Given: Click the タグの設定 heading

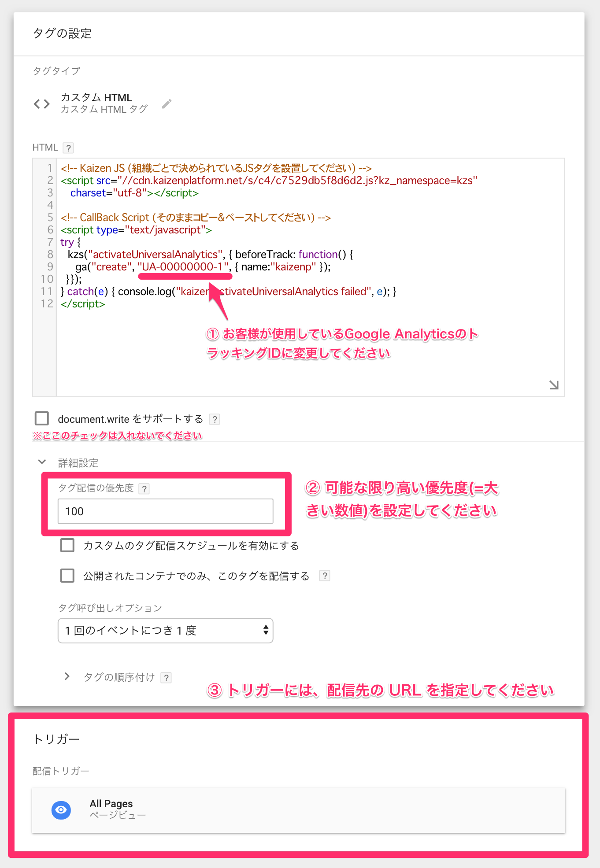Looking at the screenshot, I should (x=62, y=33).
